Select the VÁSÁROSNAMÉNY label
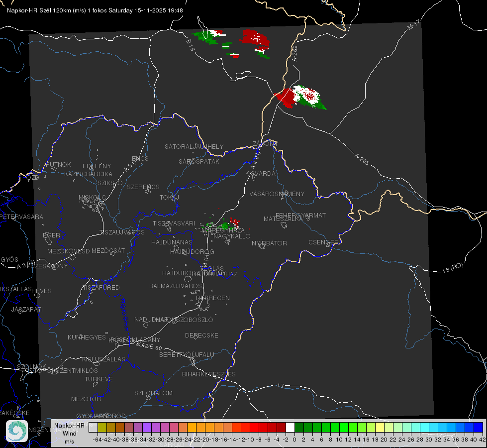Viewport: 487px width, 448px height. (x=277, y=194)
